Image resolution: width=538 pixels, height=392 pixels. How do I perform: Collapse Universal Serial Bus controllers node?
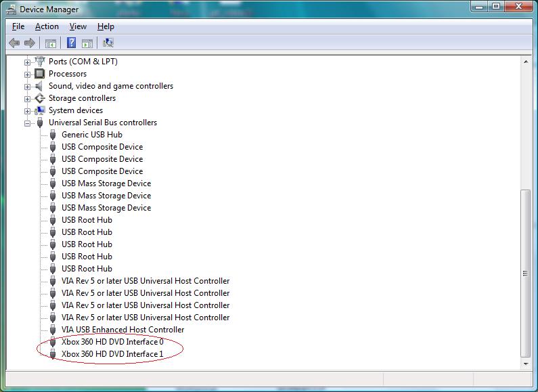[27, 123]
